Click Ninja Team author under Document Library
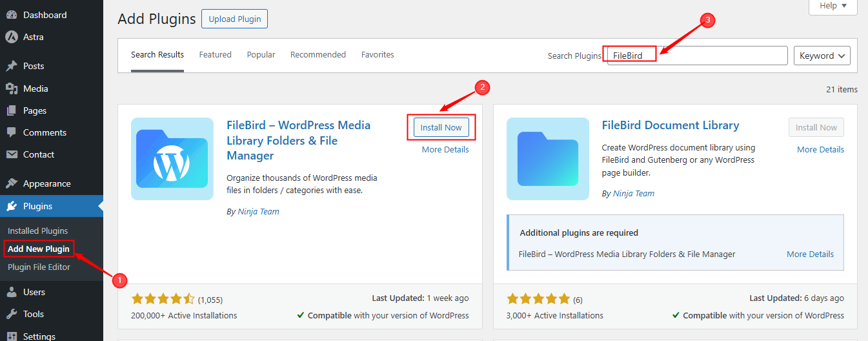Screen dimensions: 868x341 coord(632,193)
